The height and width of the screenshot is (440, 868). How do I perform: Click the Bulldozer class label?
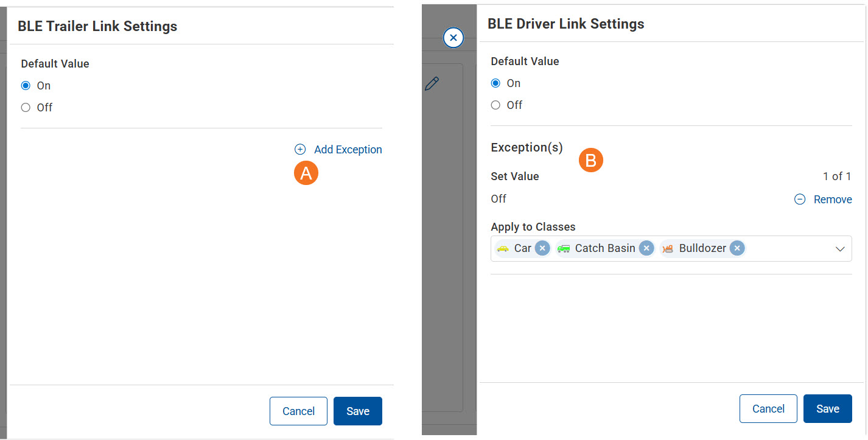(x=702, y=248)
